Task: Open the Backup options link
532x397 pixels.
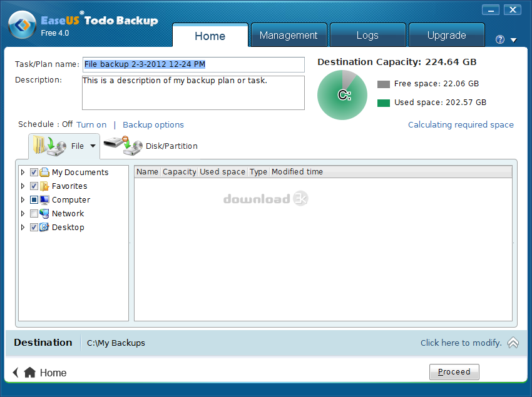Action: (x=153, y=125)
